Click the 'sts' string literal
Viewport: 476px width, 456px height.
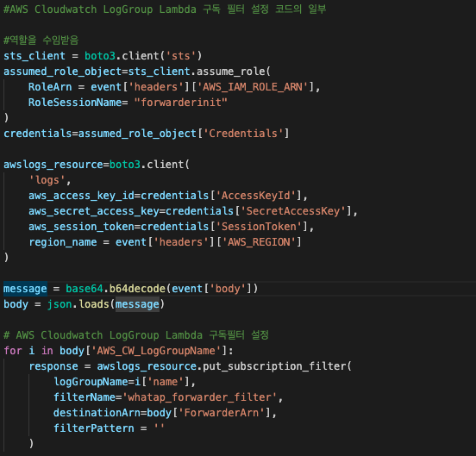(x=180, y=56)
